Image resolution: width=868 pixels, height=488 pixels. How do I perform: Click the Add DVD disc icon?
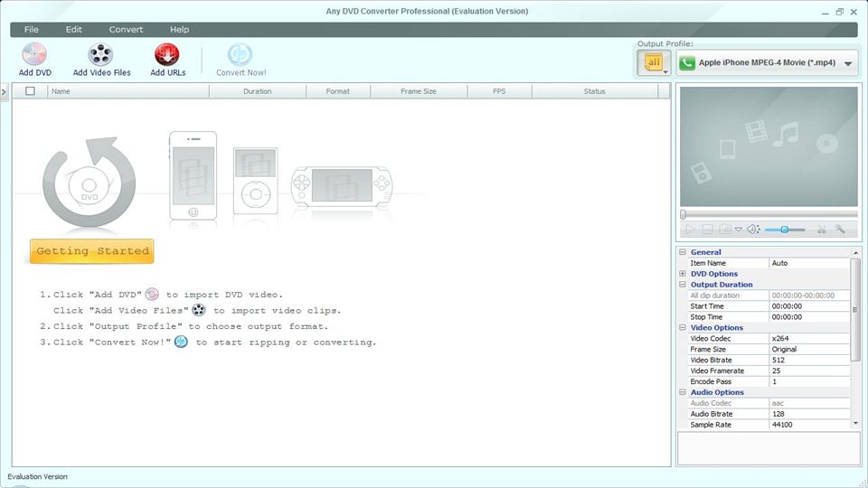(x=34, y=54)
